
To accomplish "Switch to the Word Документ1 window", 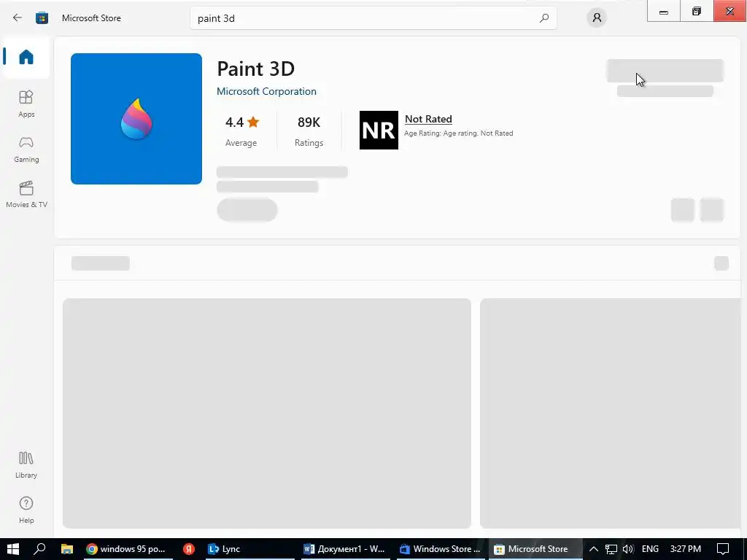I will (344, 549).
